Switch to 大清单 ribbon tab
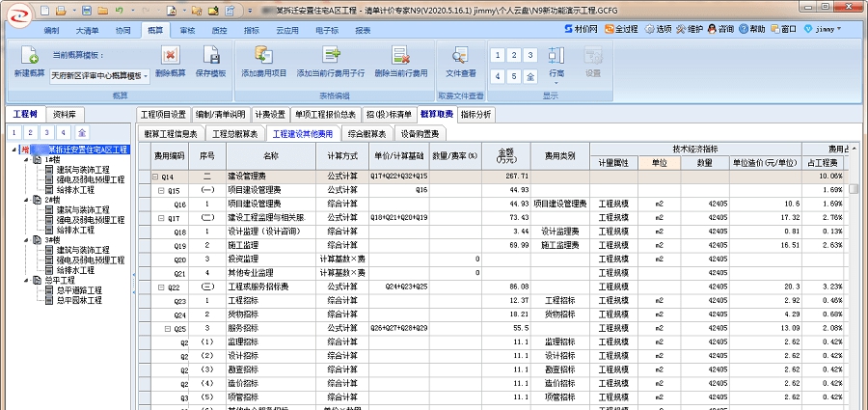Image resolution: width=868 pixels, height=410 pixels. (x=87, y=31)
